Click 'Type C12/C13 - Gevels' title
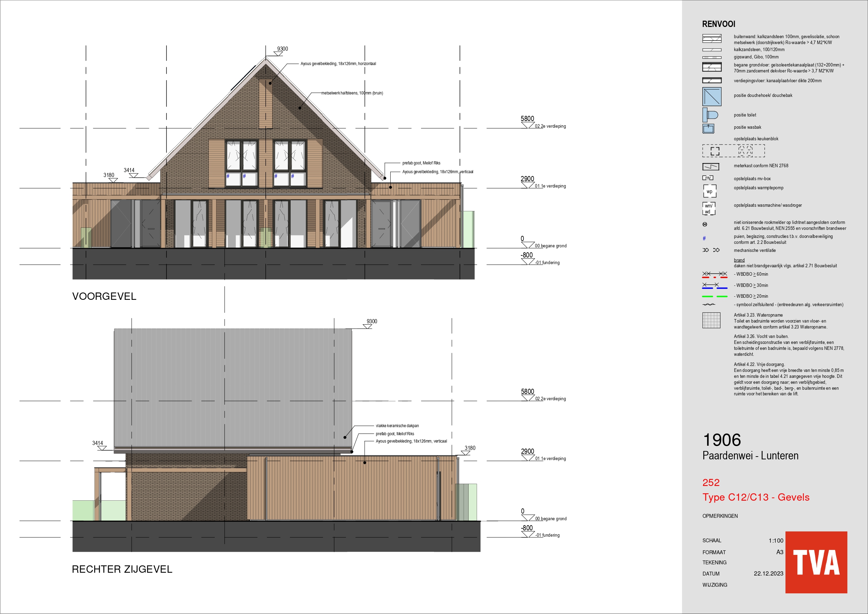Image resolution: width=868 pixels, height=614 pixels. [756, 497]
